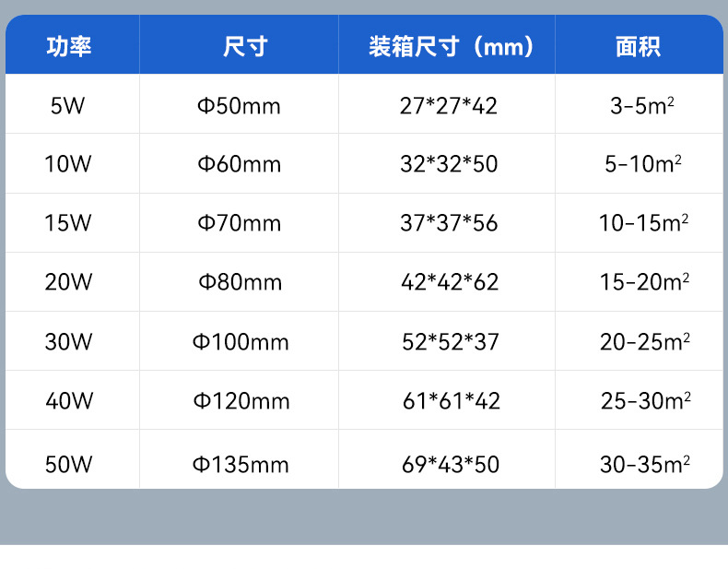
Task: Select packing size 27*27*42
Action: coord(449,106)
